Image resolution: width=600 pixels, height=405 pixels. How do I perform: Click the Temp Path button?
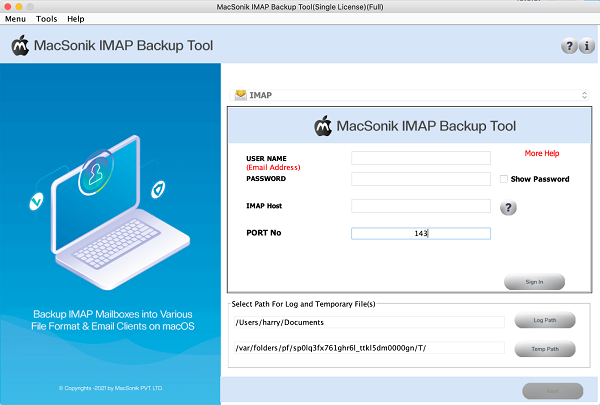(545, 349)
